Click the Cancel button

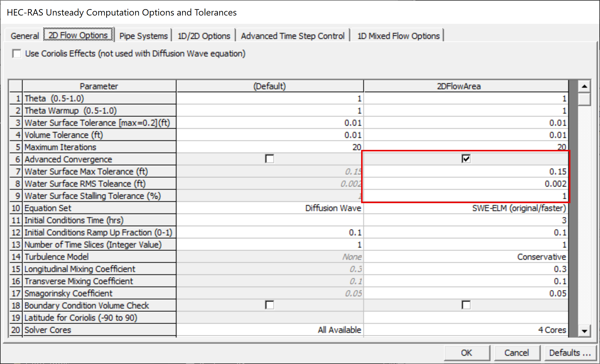(x=517, y=353)
